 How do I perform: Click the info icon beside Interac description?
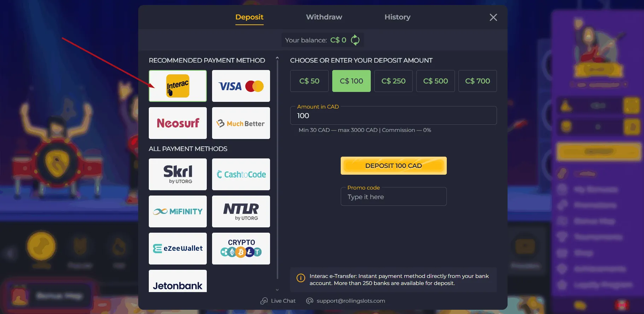301,278
